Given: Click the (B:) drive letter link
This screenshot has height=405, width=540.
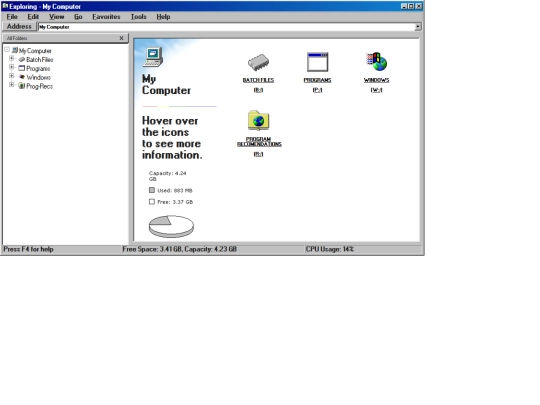Looking at the screenshot, I should coord(258,90).
